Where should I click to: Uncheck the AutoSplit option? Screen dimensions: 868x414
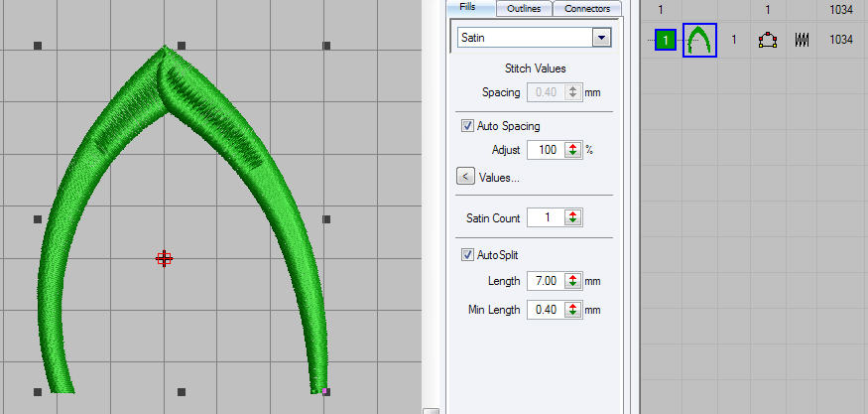pos(467,255)
